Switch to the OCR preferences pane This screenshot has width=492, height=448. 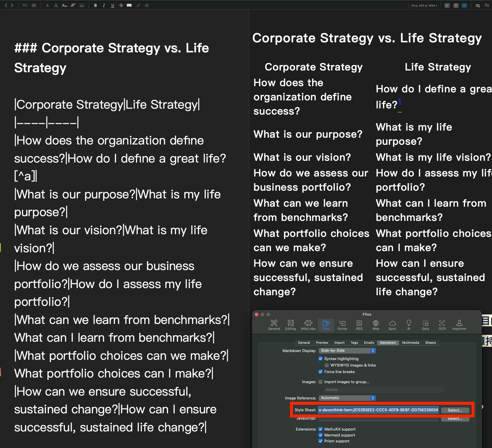[x=442, y=325]
